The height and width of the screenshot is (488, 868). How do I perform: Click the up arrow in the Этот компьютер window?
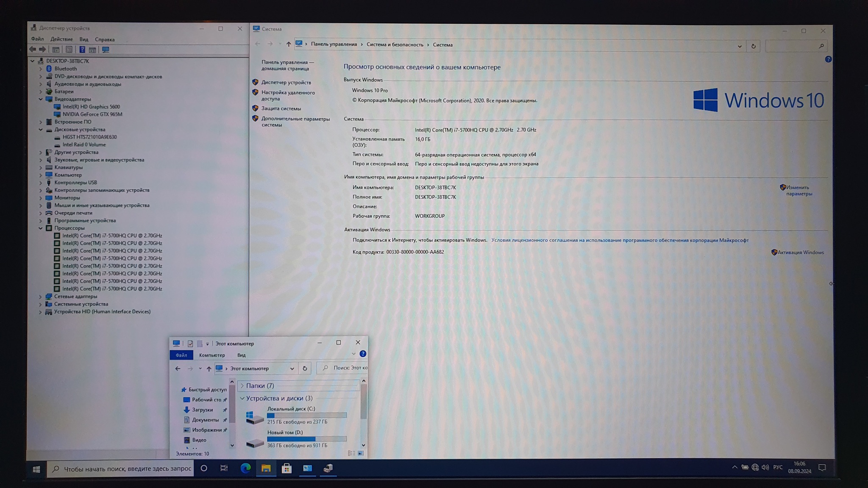coord(209,369)
